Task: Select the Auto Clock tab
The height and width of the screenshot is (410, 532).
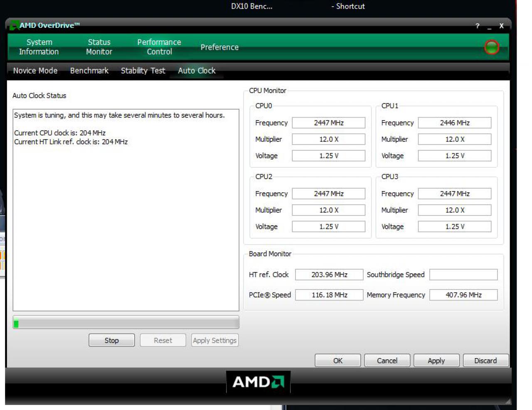Action: click(x=197, y=71)
